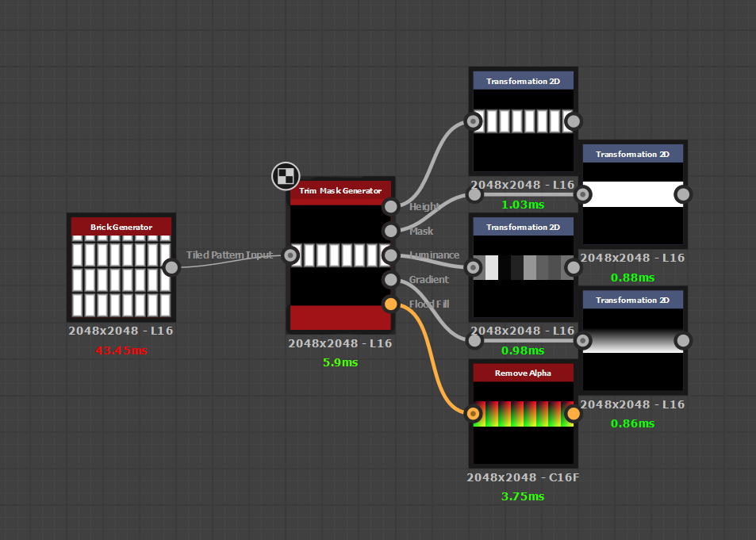The width and height of the screenshot is (756, 540).
Task: Click the Gradient output label
Action: click(429, 279)
